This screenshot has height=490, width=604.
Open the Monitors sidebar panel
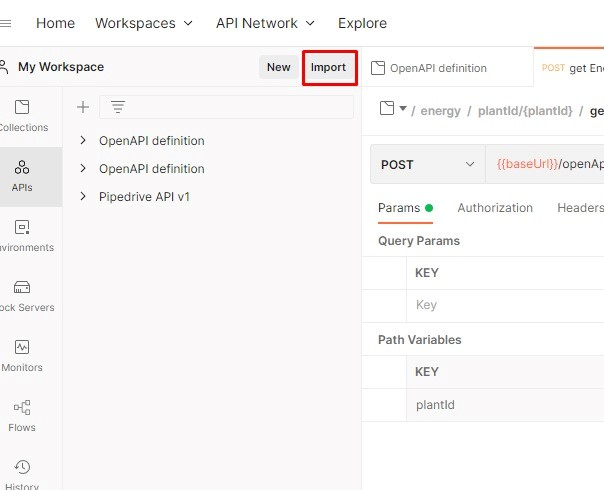point(22,355)
